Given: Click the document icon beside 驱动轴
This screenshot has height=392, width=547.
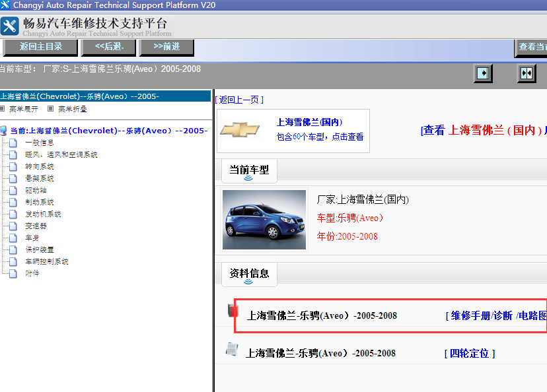Looking at the screenshot, I should [x=13, y=190].
